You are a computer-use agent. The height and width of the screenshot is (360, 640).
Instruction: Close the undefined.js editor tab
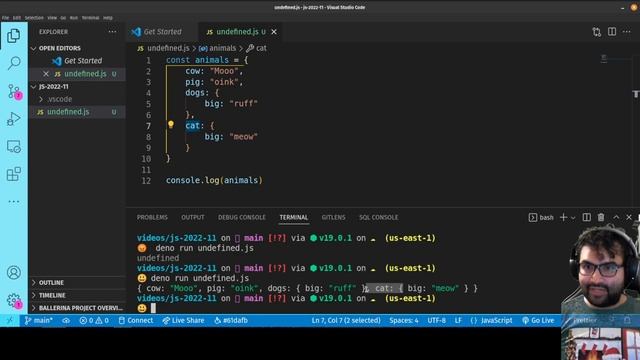[x=274, y=32]
